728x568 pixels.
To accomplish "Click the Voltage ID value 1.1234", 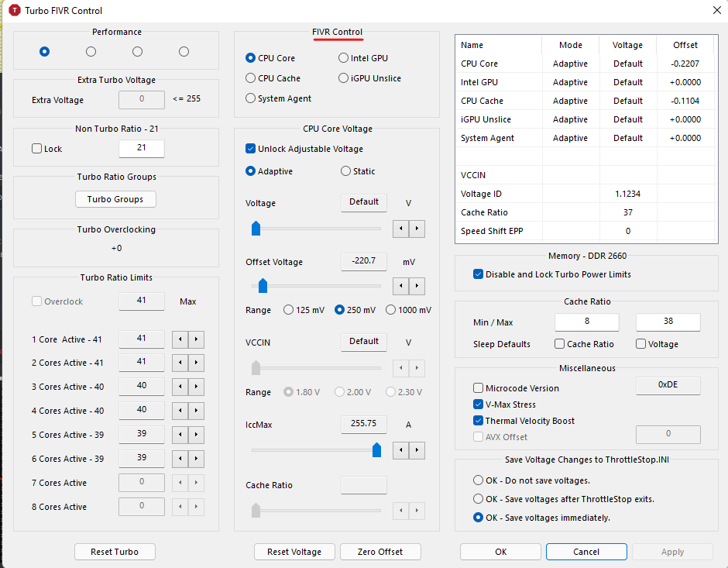I will [628, 194].
